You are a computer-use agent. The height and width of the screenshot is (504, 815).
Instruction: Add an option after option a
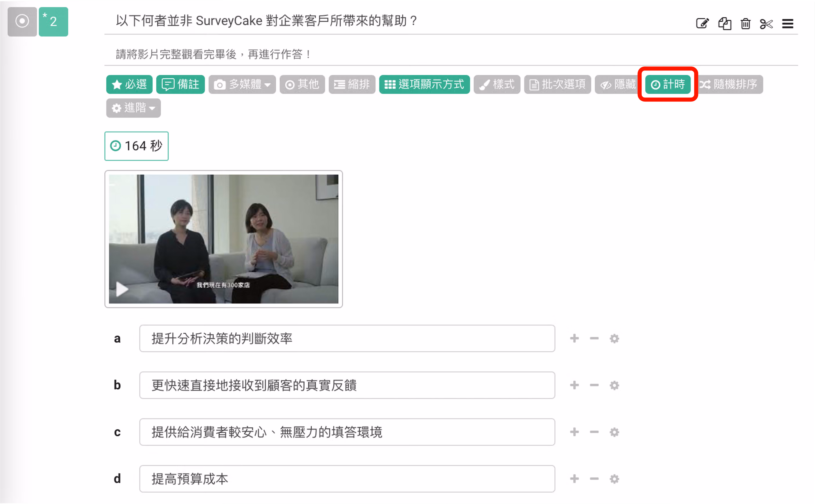pos(574,338)
